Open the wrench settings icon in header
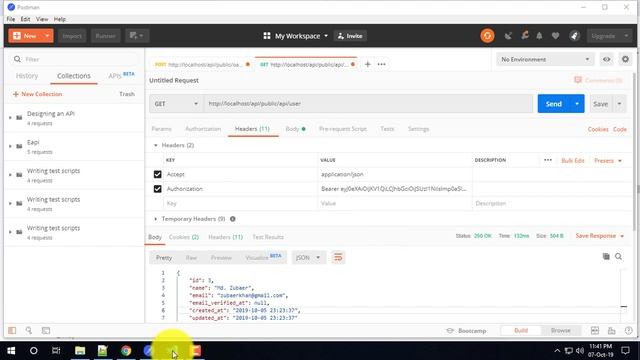This screenshot has height=360, width=640. point(525,36)
